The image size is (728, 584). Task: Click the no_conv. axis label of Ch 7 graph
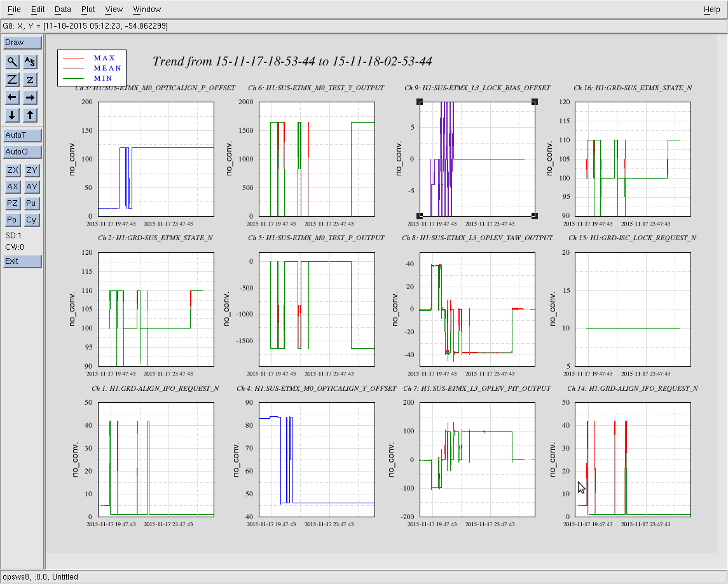392,459
